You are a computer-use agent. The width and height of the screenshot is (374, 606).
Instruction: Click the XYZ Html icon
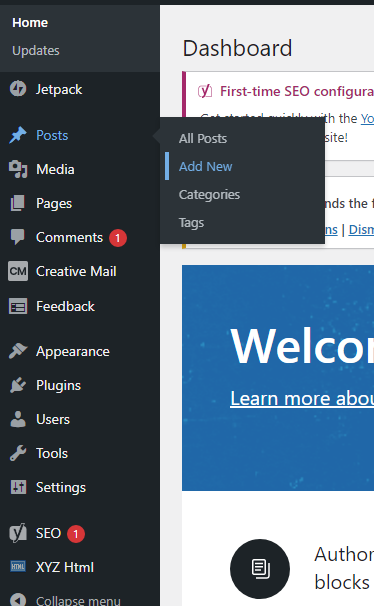(18, 567)
